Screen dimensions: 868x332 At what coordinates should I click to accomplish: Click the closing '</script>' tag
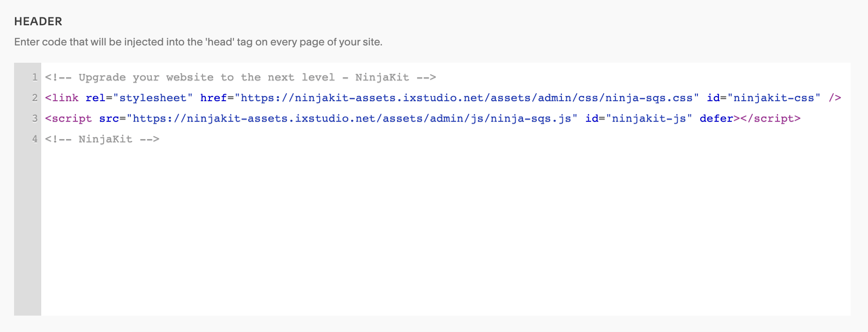click(771, 118)
